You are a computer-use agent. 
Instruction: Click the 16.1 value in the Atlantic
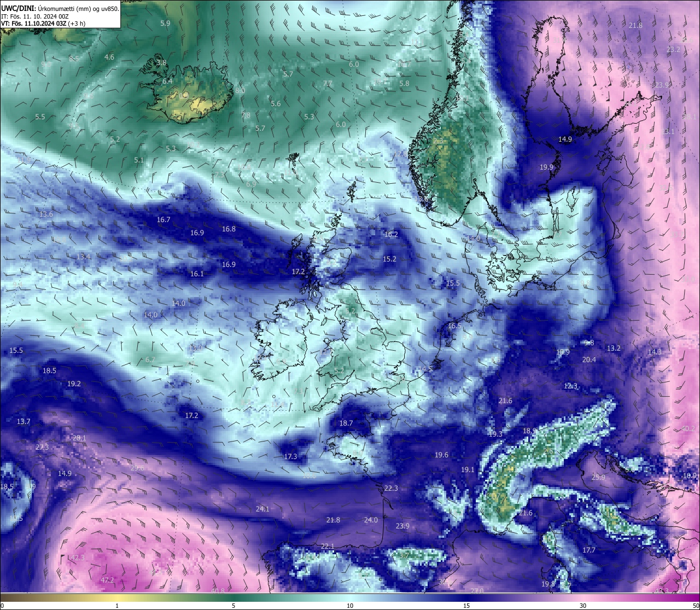coord(197,274)
